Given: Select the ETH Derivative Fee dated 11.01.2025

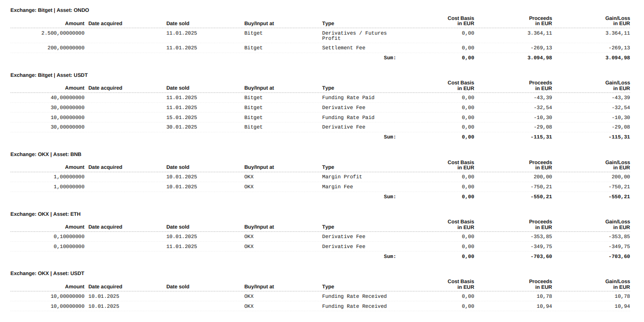Looking at the screenshot, I should [x=344, y=247].
